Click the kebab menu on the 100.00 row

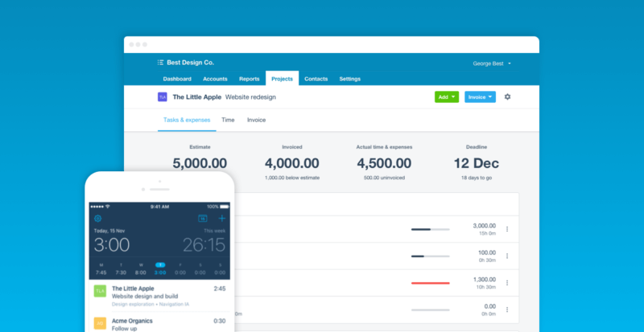(507, 256)
